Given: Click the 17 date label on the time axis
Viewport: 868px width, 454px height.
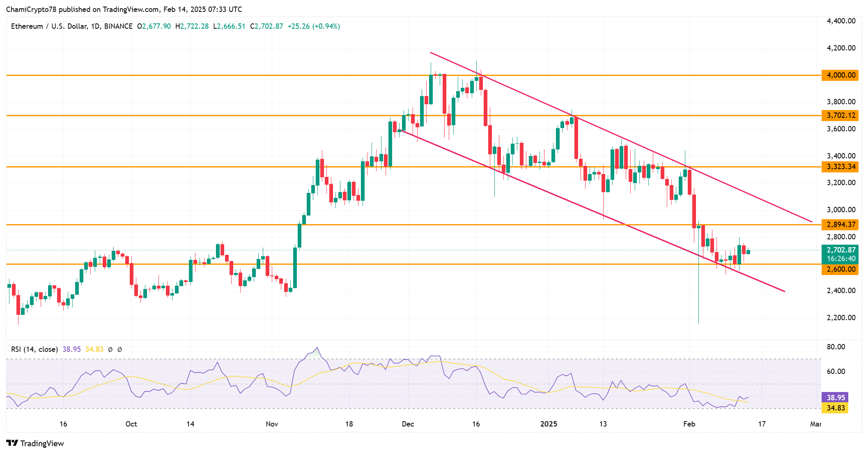Looking at the screenshot, I should pyautogui.click(x=762, y=424).
